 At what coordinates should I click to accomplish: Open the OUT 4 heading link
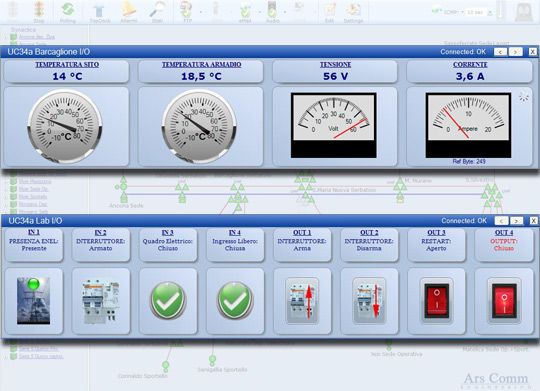(x=504, y=233)
